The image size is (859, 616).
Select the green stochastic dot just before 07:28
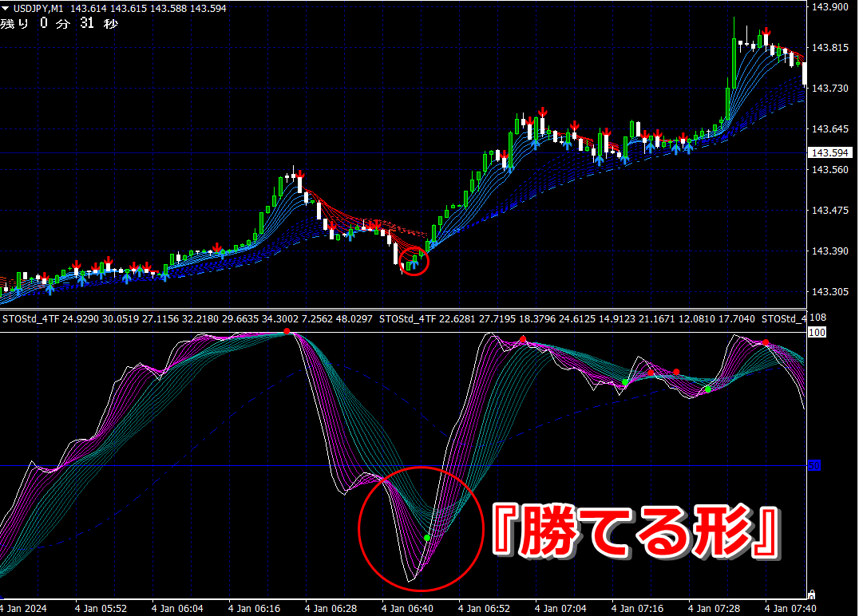coord(708,389)
